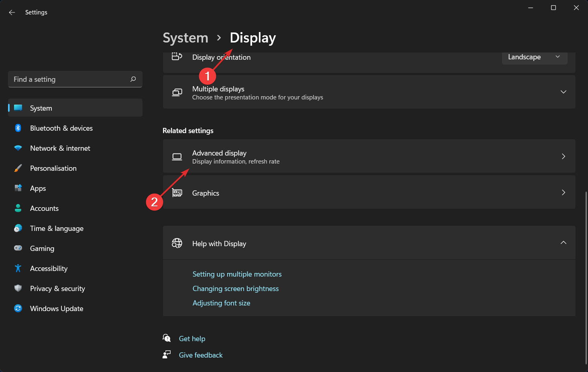Screen dimensions: 588x372
Task: Click the Privacy & security shield icon
Action: (x=18, y=288)
